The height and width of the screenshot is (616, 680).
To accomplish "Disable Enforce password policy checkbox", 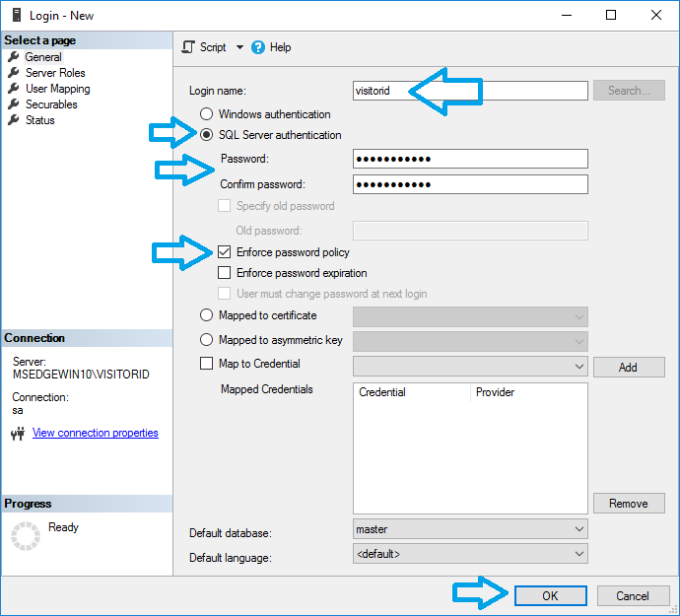I will coord(224,252).
